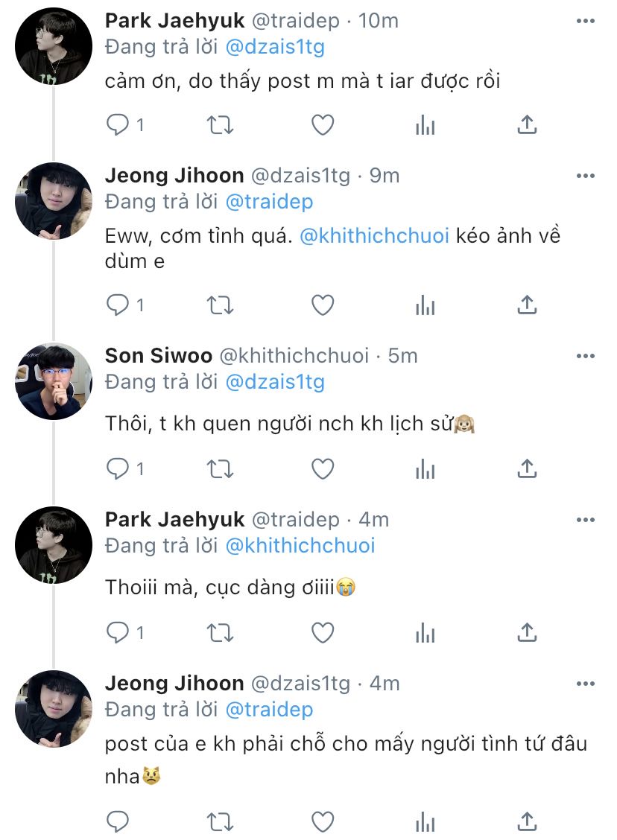Open more options on Son Siwoo's tweet
Image resolution: width=617 pixels, height=840 pixels.
[x=586, y=356]
